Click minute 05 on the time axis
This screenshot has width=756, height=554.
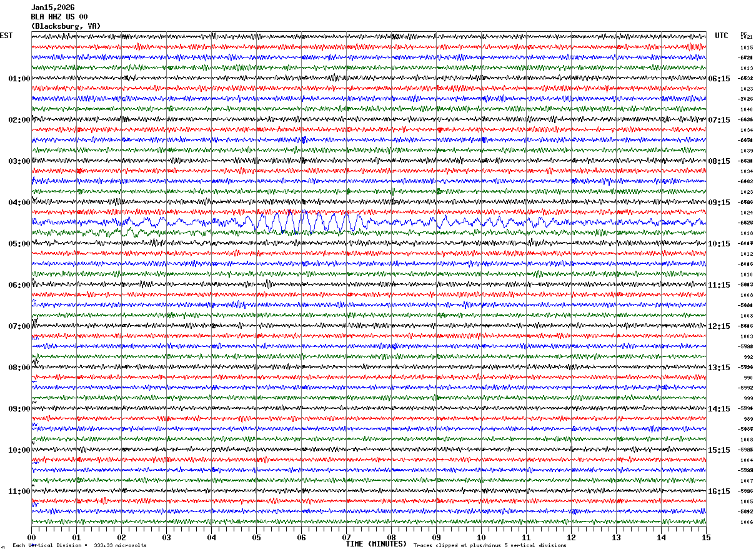click(x=256, y=538)
